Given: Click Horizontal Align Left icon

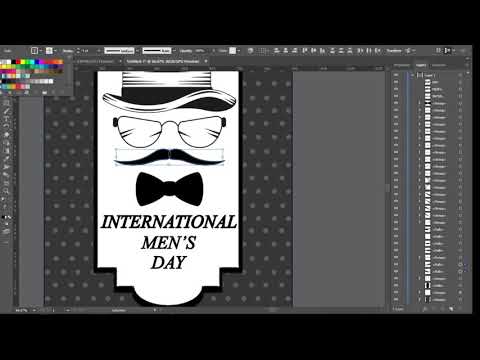Looking at the screenshot, I should click(x=276, y=51).
